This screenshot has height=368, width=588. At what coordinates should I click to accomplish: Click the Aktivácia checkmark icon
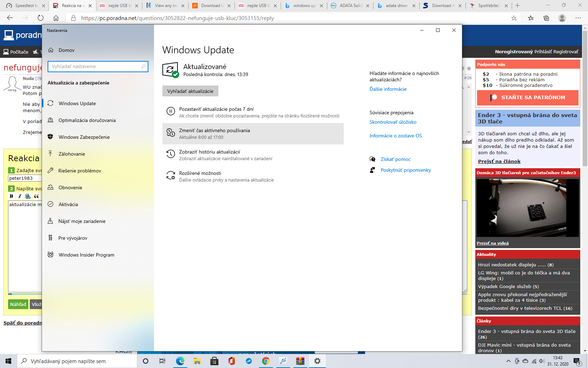tap(50, 204)
